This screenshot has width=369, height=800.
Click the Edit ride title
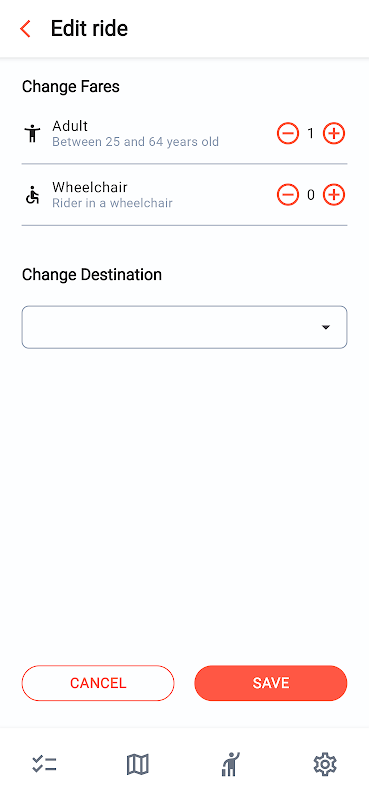click(89, 29)
